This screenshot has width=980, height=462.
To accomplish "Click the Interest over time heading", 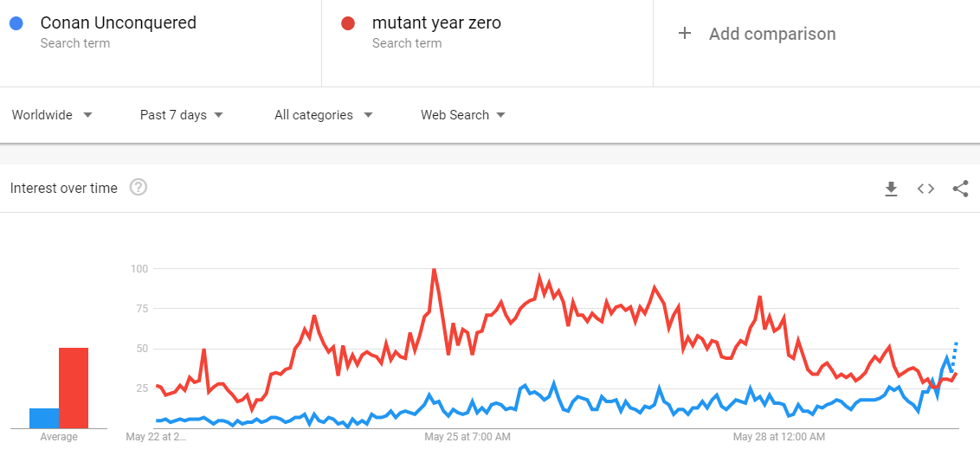I will click(x=64, y=188).
